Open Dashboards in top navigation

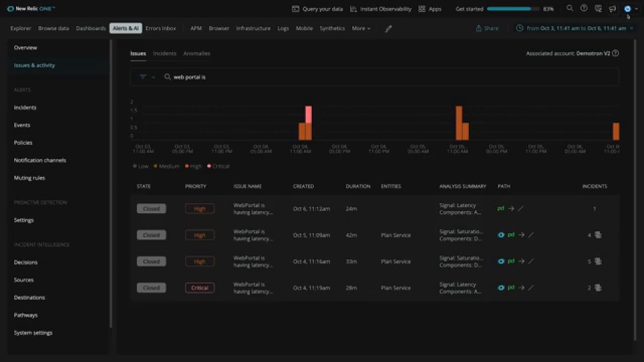[91, 28]
